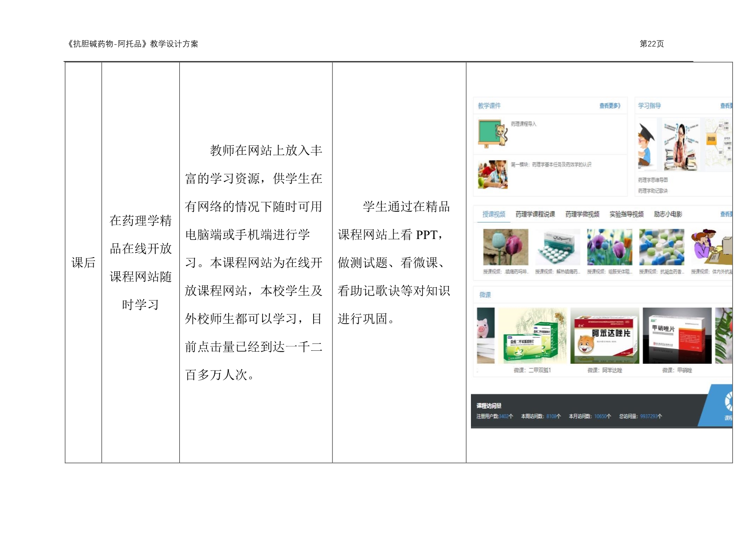Click the graduation cap cartoon image

coord(647,145)
